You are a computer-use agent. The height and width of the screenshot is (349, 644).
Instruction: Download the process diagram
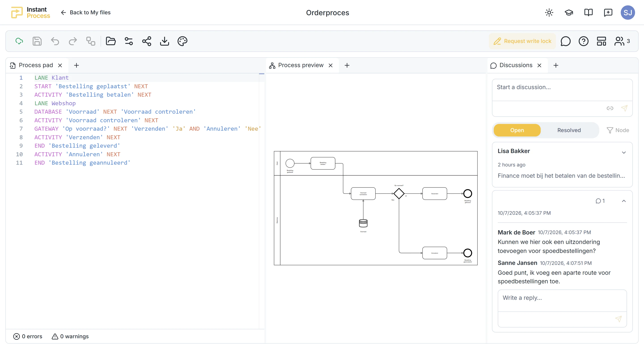[165, 41]
